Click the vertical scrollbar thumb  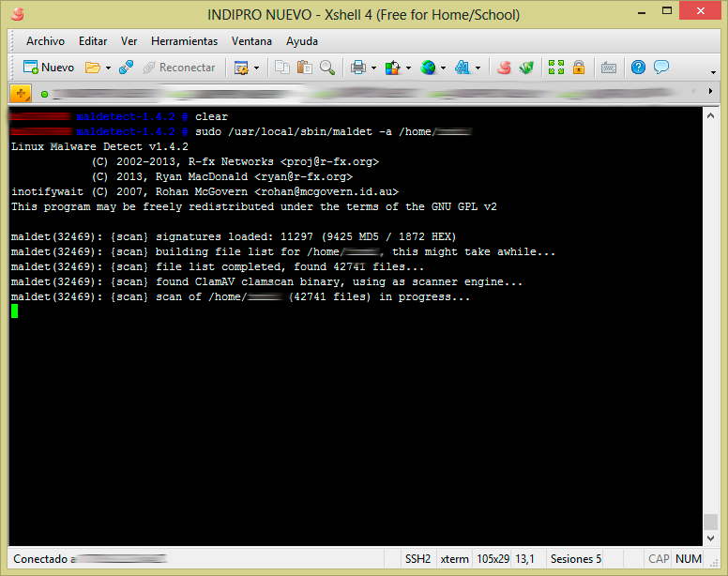[710, 522]
